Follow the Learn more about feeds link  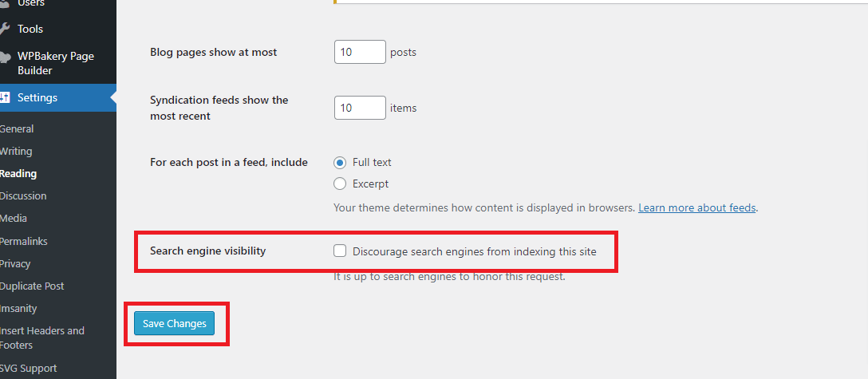pos(697,207)
